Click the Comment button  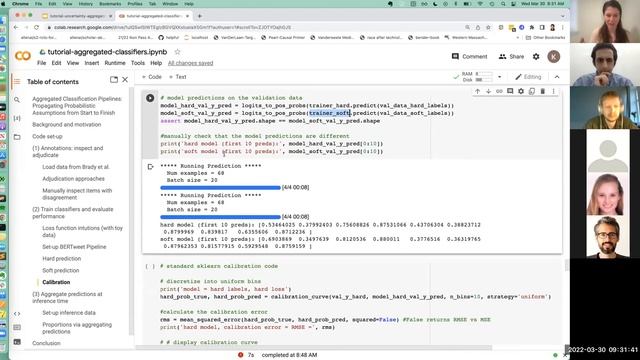[469, 57]
